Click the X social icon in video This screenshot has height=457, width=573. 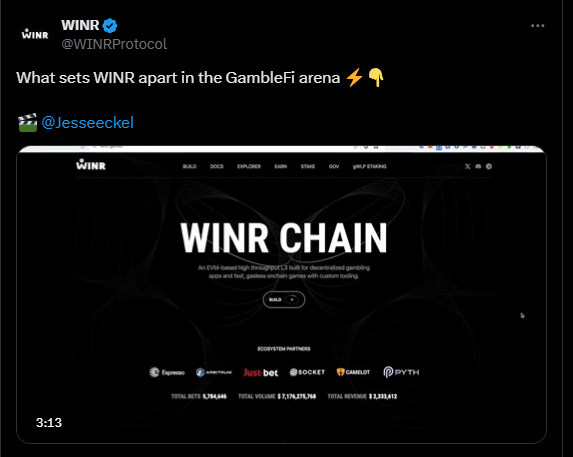[x=467, y=166]
